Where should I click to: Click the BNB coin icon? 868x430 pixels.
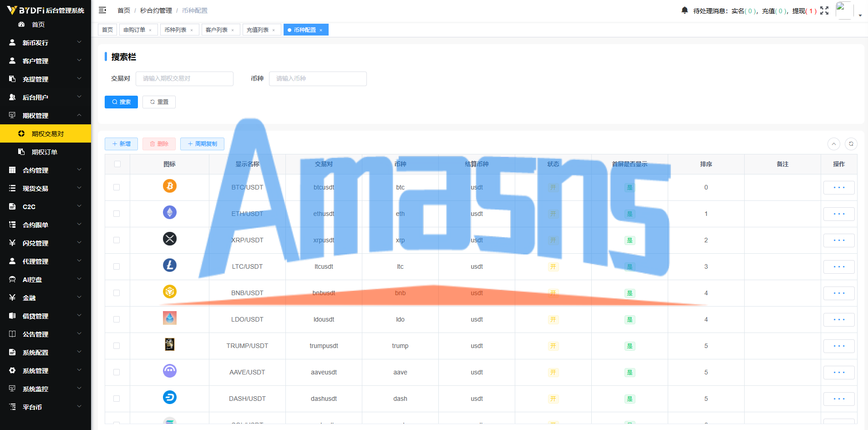pyautogui.click(x=170, y=292)
